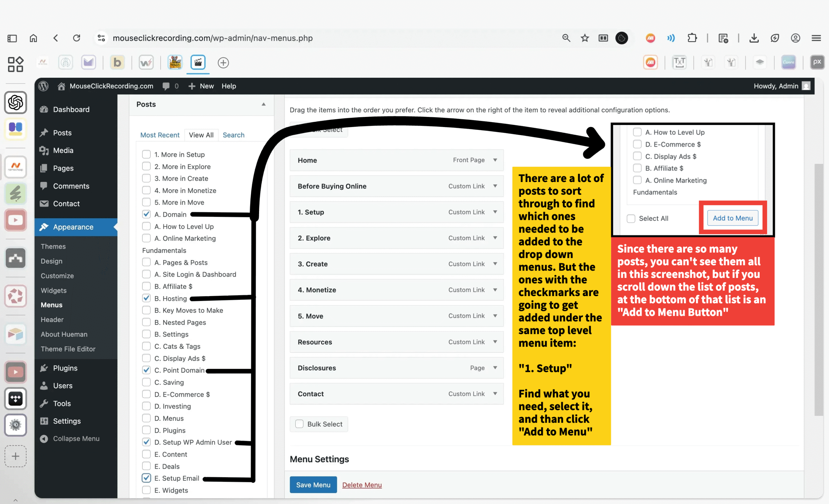Open the browser downloads icon
The image size is (829, 504).
coord(754,38)
